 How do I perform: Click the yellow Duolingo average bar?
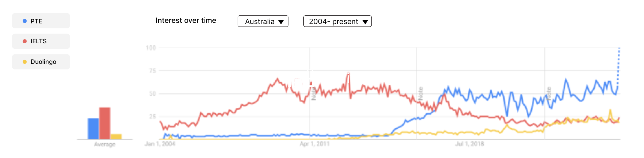116,136
